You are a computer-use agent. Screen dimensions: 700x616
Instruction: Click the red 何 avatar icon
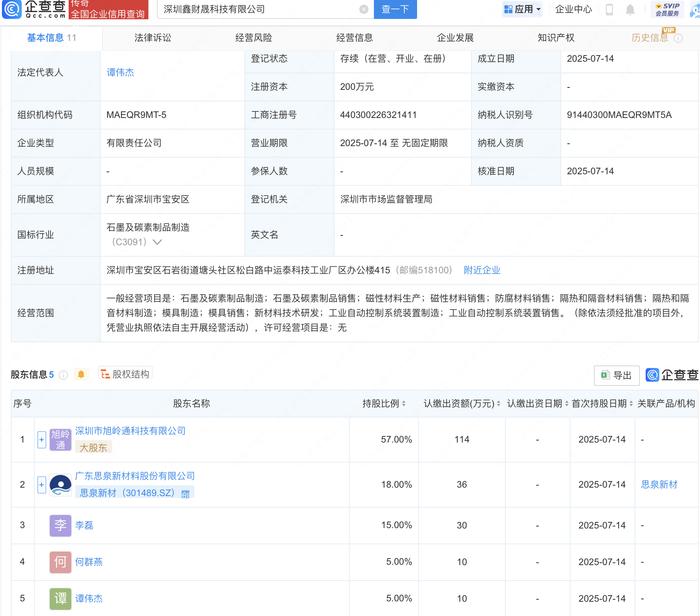pyautogui.click(x=60, y=562)
